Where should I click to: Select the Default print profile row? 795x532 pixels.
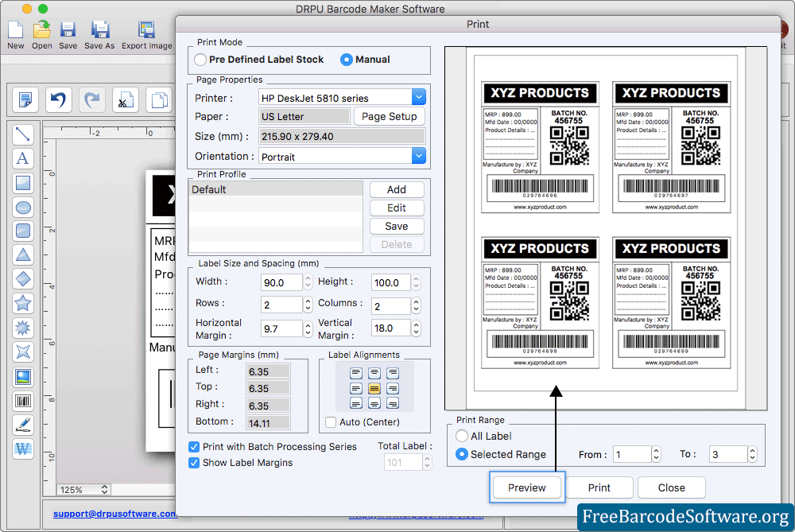(x=276, y=190)
